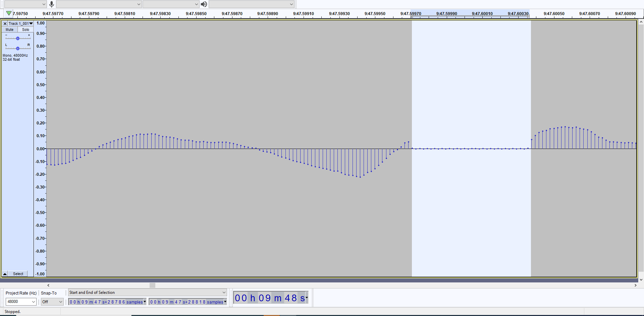Click timeline ruler at 9:47.60050
Screen dimensions: 644x316
coord(554,14)
